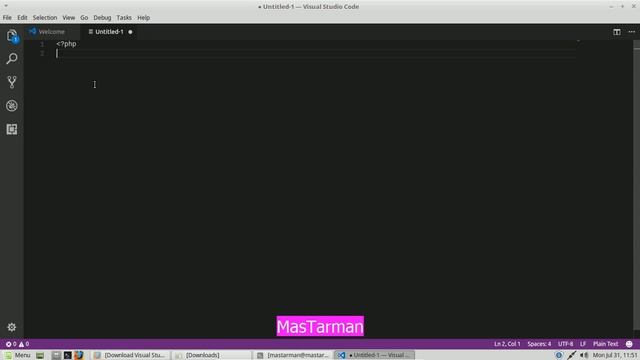Select language mode Plain Text
The height and width of the screenshot is (360, 640).
point(605,344)
